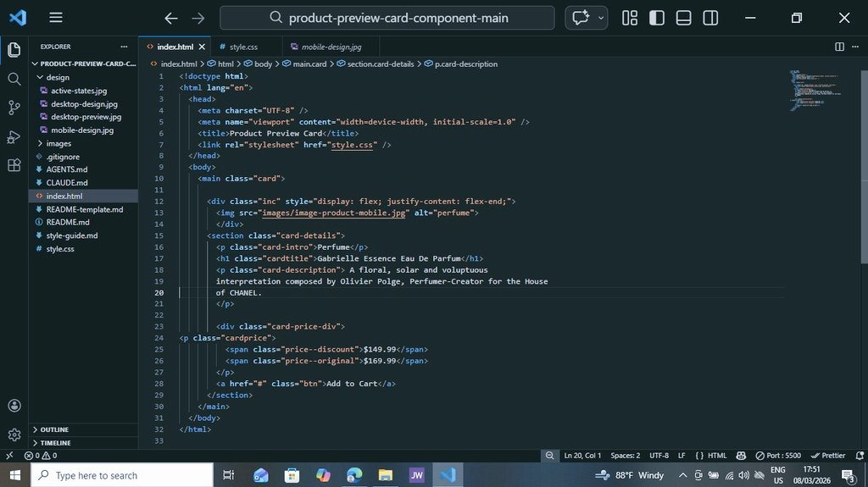Viewport: 868px width, 487px height.
Task: Open Windows Start menu
Action: click(15, 475)
